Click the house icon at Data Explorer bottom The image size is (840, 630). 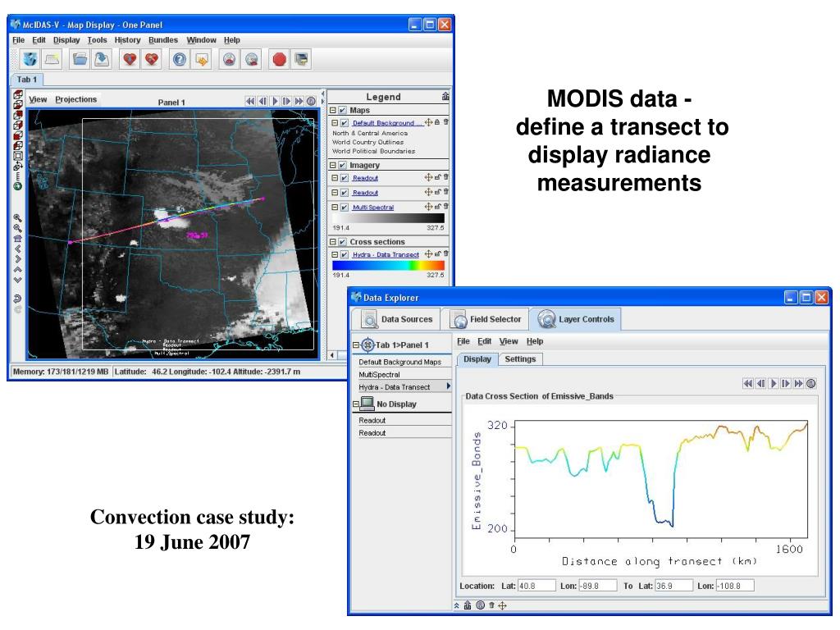pos(468,605)
